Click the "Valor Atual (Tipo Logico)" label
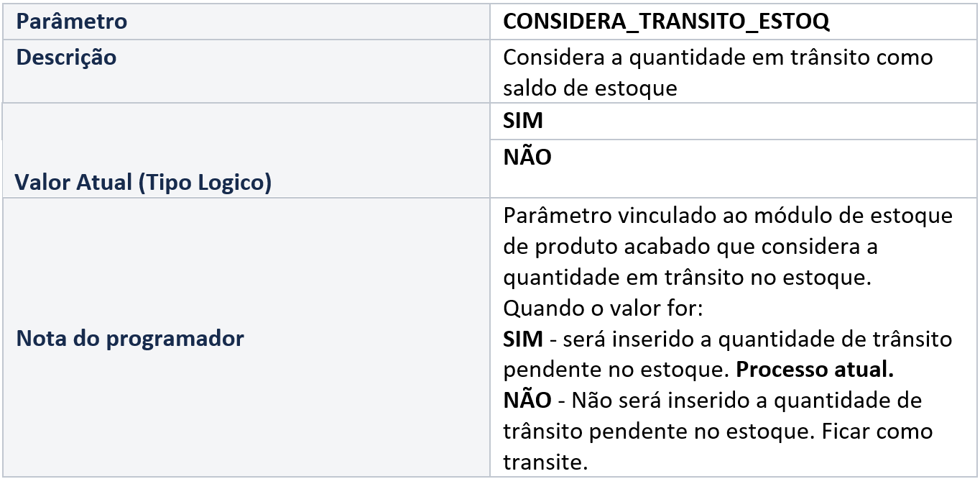Image resolution: width=980 pixels, height=479 pixels. (x=144, y=183)
